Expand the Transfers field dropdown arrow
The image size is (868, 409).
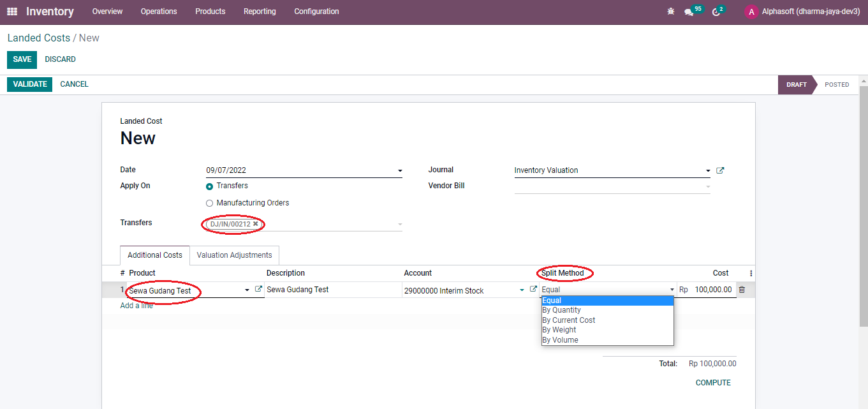point(400,225)
